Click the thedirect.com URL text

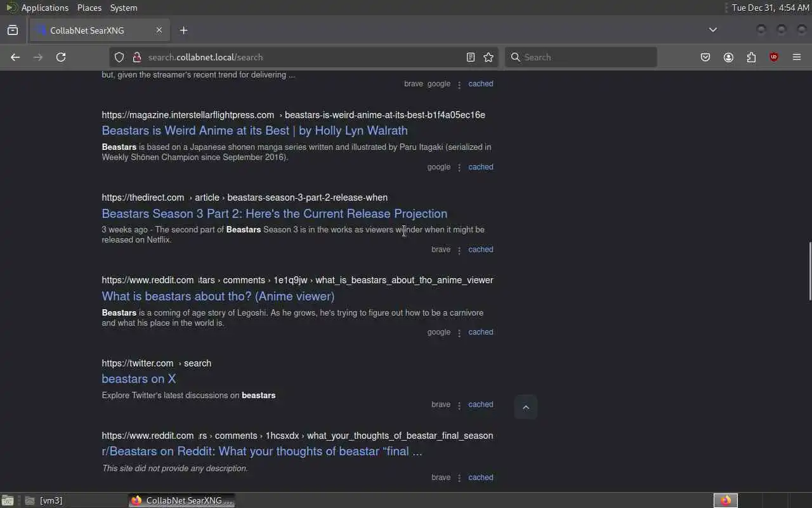click(x=143, y=197)
